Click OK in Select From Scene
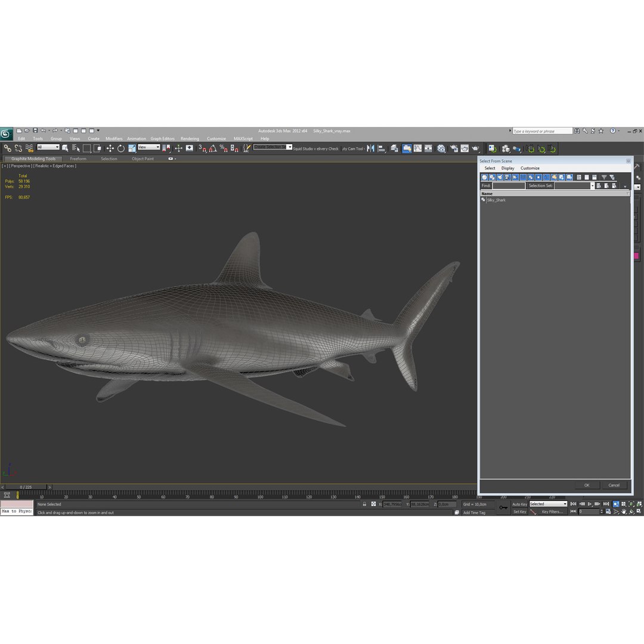 pyautogui.click(x=587, y=485)
